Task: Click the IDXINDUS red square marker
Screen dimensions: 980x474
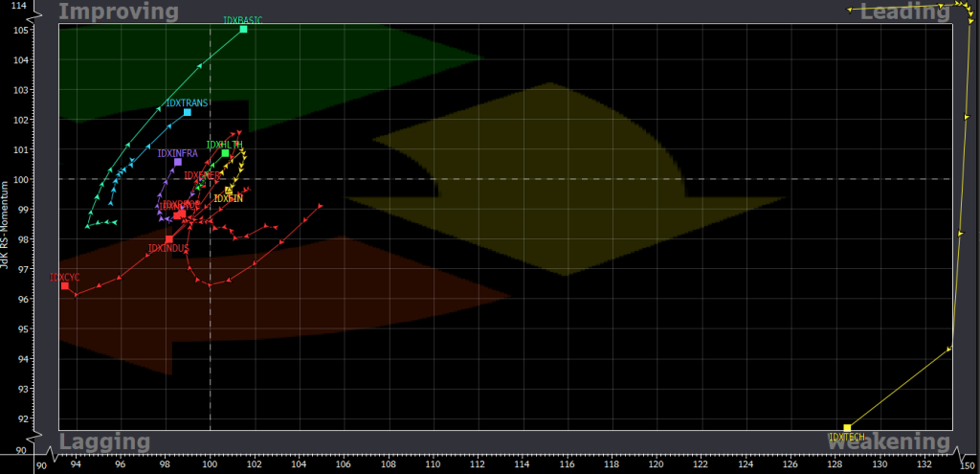Action: point(168,239)
